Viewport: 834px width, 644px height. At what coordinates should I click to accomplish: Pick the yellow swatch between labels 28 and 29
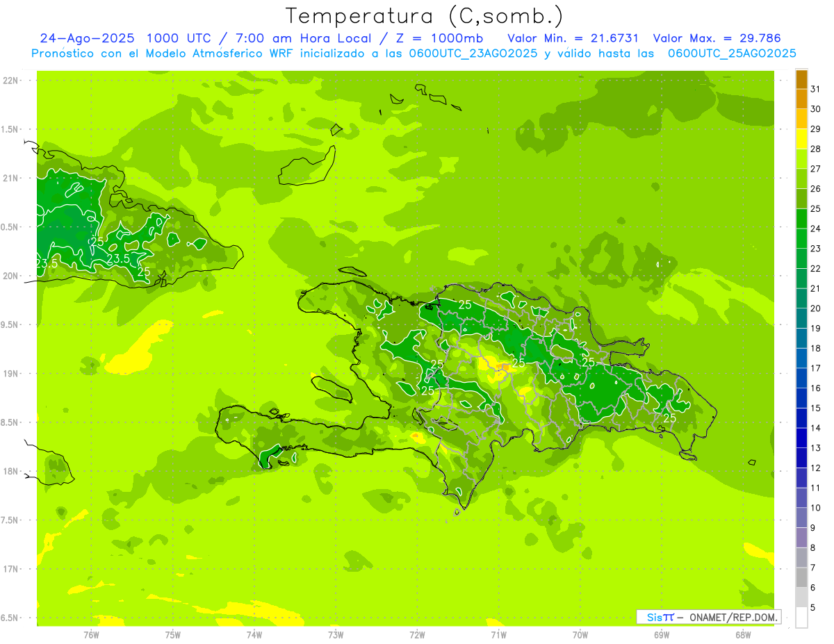[x=801, y=139]
